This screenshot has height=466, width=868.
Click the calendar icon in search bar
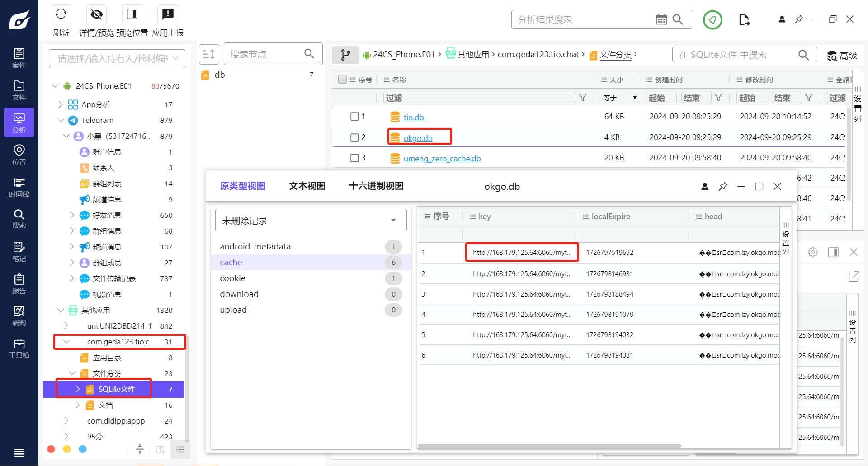(x=661, y=19)
